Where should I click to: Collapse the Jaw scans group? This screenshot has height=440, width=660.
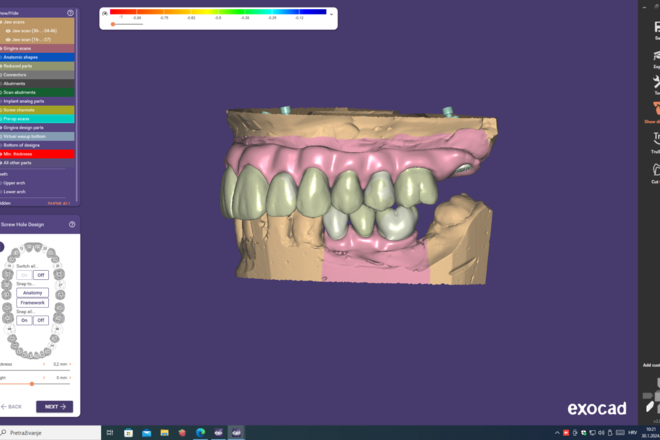(x=3, y=22)
